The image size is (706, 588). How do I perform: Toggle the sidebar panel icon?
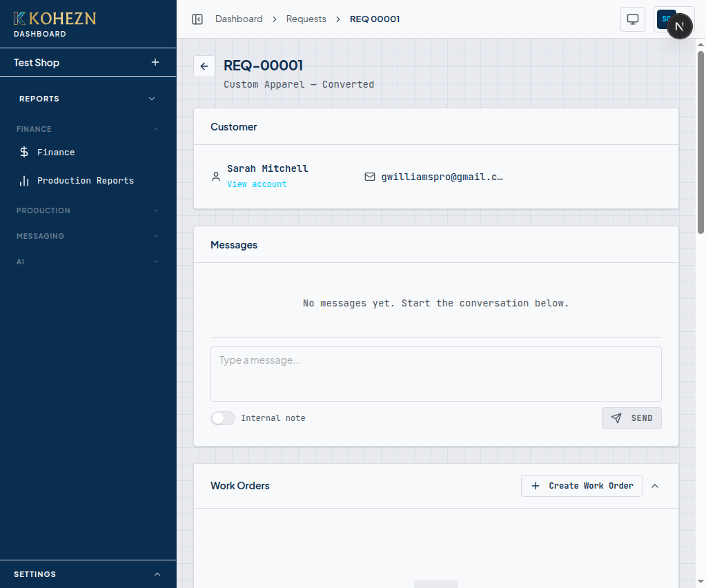[x=197, y=19]
